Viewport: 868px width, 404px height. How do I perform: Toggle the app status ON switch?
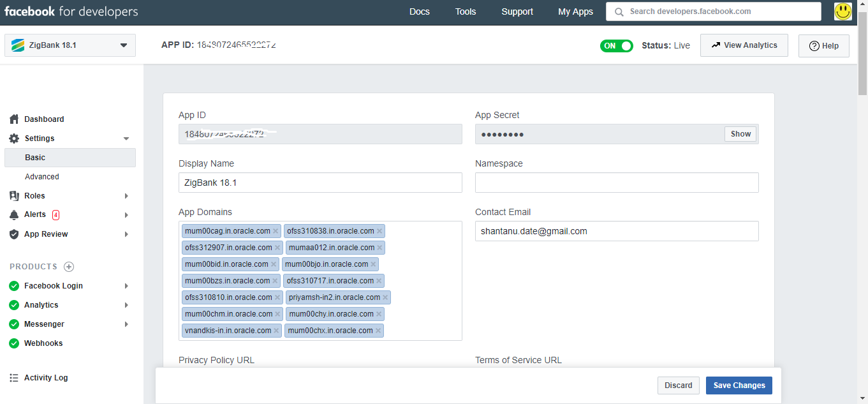tap(617, 45)
